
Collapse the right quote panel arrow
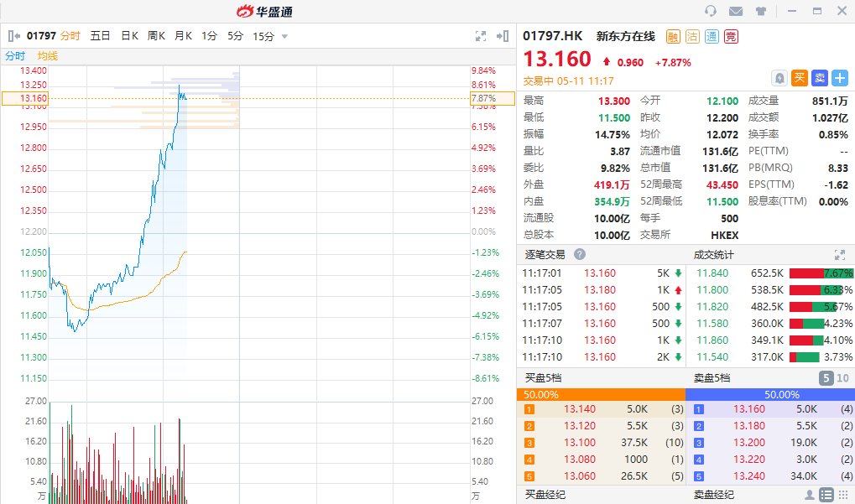pyautogui.click(x=503, y=36)
